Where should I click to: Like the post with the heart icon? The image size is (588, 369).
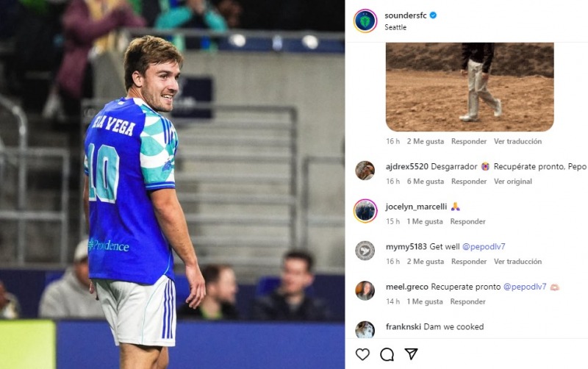362,354
